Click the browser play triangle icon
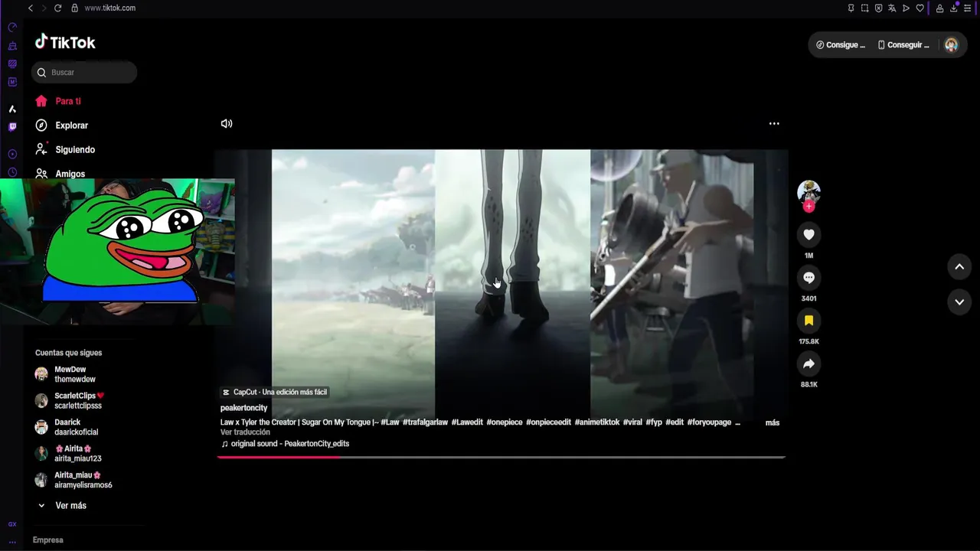This screenshot has height=551, width=980. point(906,8)
